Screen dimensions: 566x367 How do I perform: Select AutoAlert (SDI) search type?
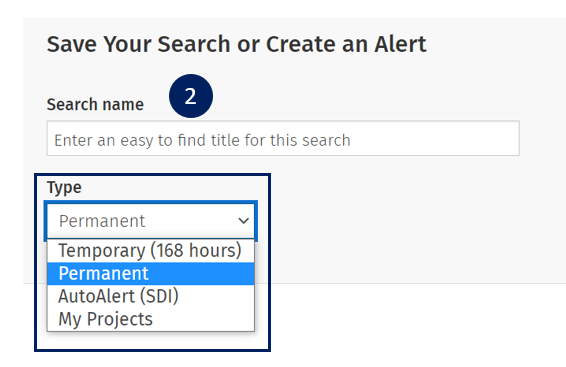[151, 296]
